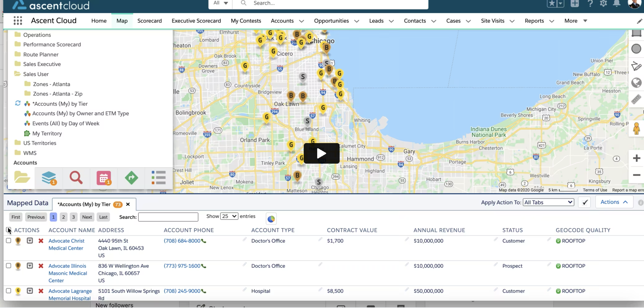Screen dimensions: 644x308
Task: Click the edit navigation pencil icon
Action: coord(639,21)
